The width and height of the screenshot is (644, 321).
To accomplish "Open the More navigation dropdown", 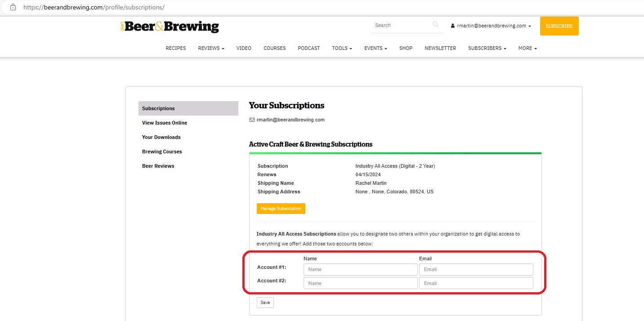I will [528, 48].
